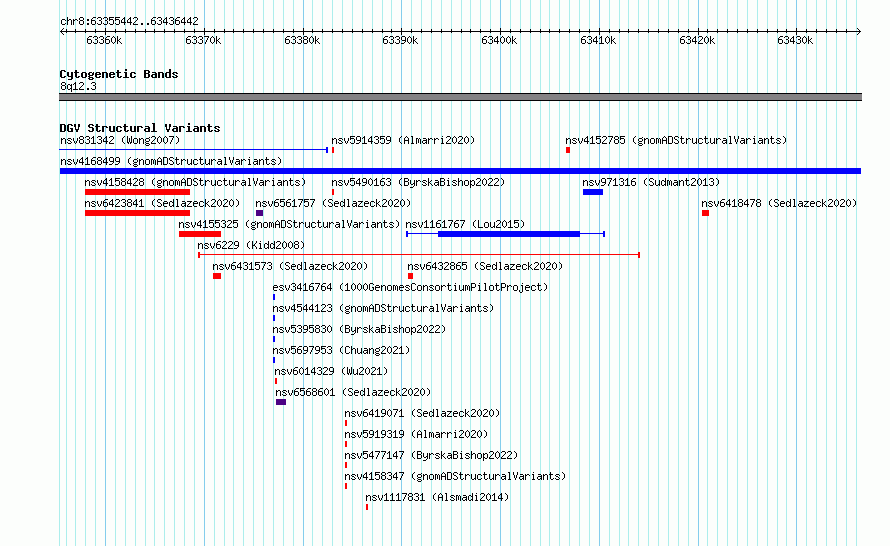
Task: Open nsv4158347 (gnomADStructuralVariants) label
Action: (455, 476)
